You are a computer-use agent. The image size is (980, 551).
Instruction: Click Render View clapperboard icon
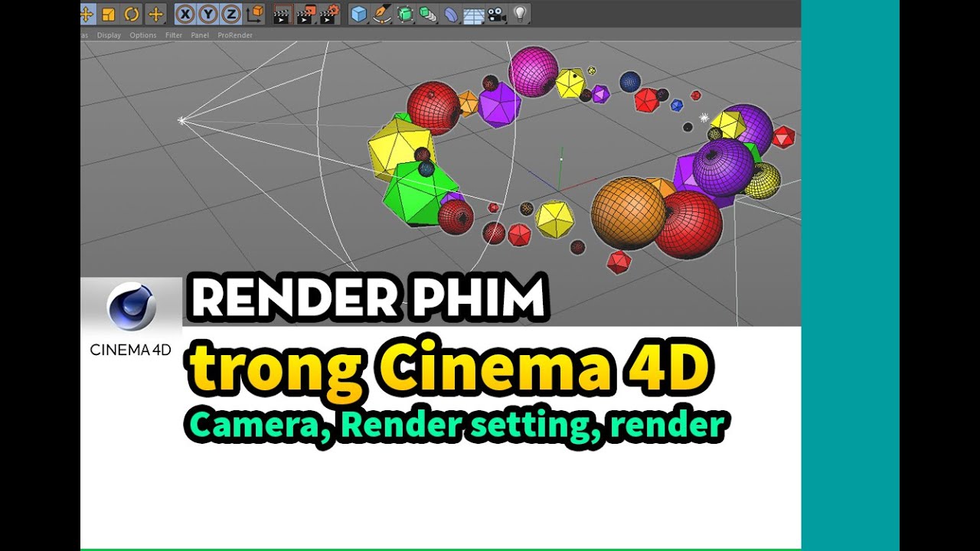[283, 14]
